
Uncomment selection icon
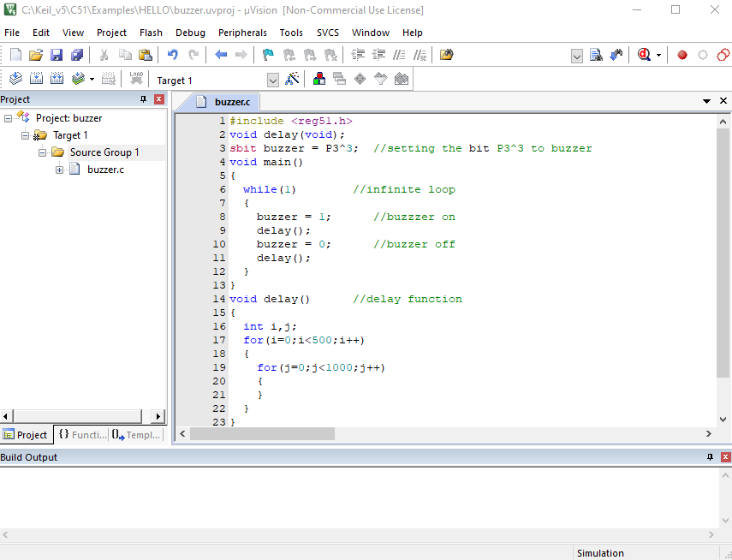coord(420,55)
